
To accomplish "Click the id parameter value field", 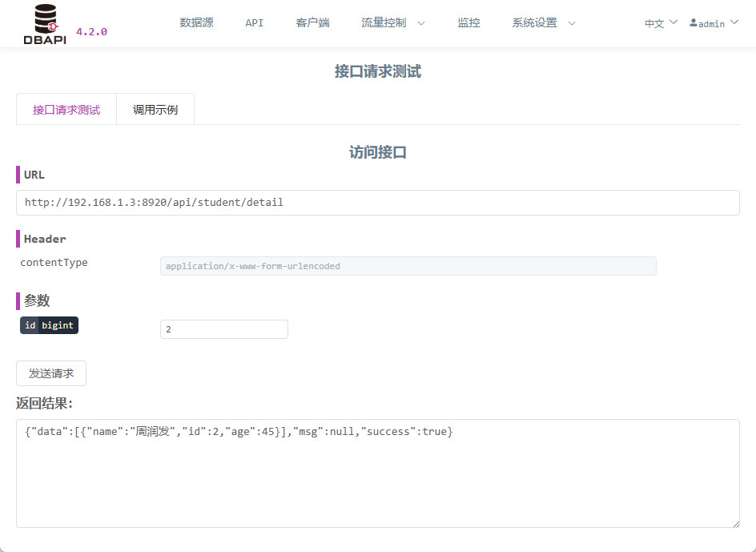I will point(224,329).
